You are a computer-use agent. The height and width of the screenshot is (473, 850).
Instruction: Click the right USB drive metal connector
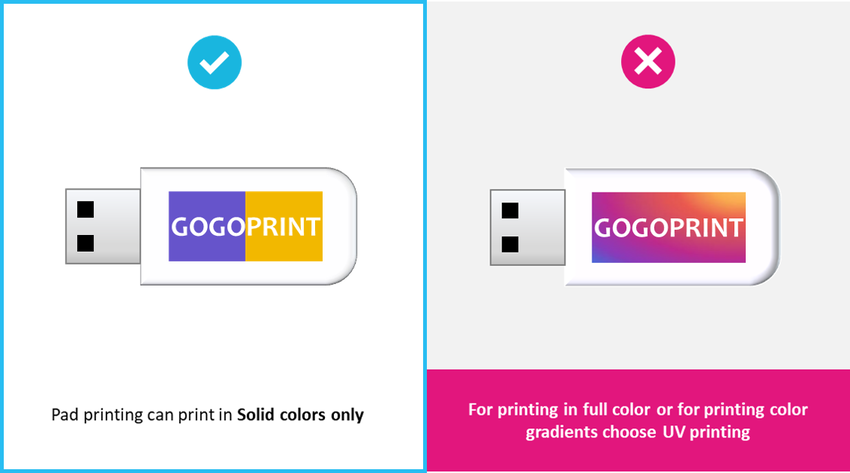tap(527, 228)
